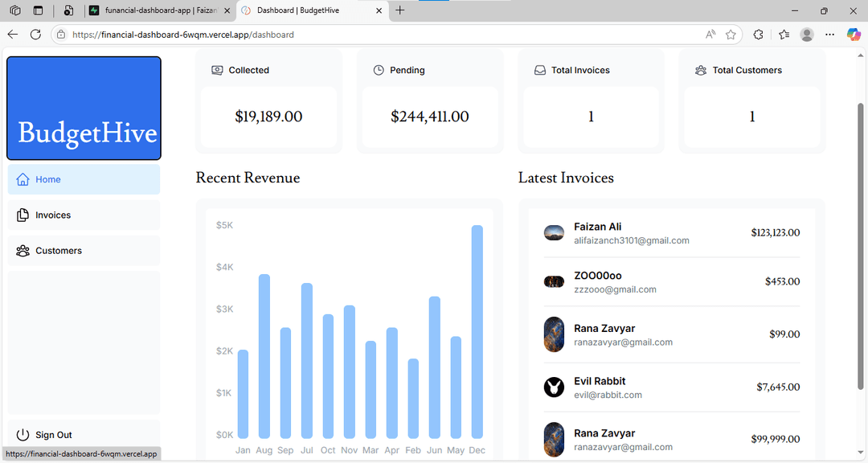Click the page vertical scrollbar thumb

[x=860, y=247]
